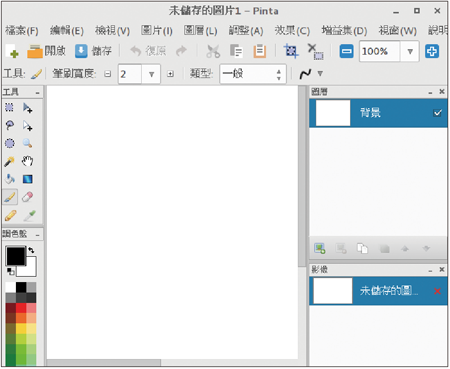Minimize the 圖層 layers panel
Image resolution: width=450 pixels, height=369 pixels.
pyautogui.click(x=431, y=92)
